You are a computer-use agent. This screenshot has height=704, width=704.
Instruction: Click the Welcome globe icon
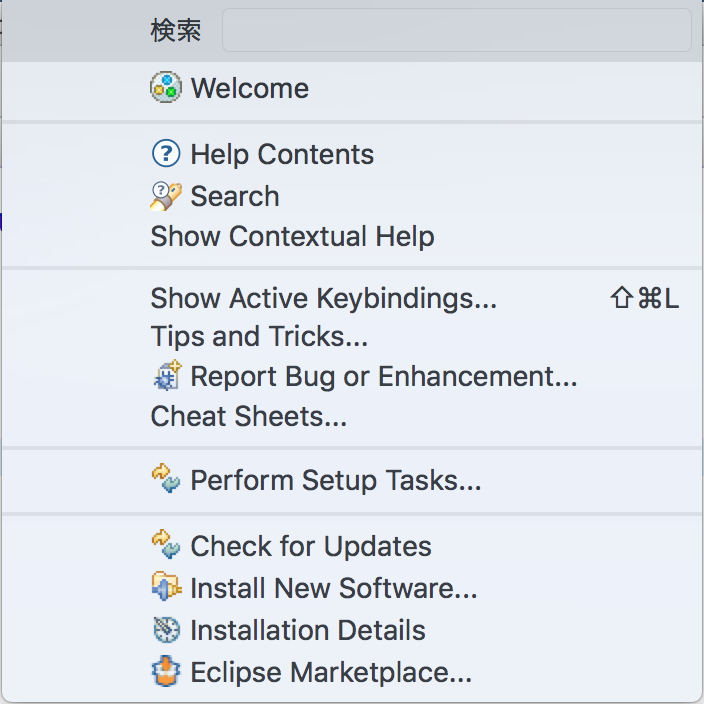165,88
